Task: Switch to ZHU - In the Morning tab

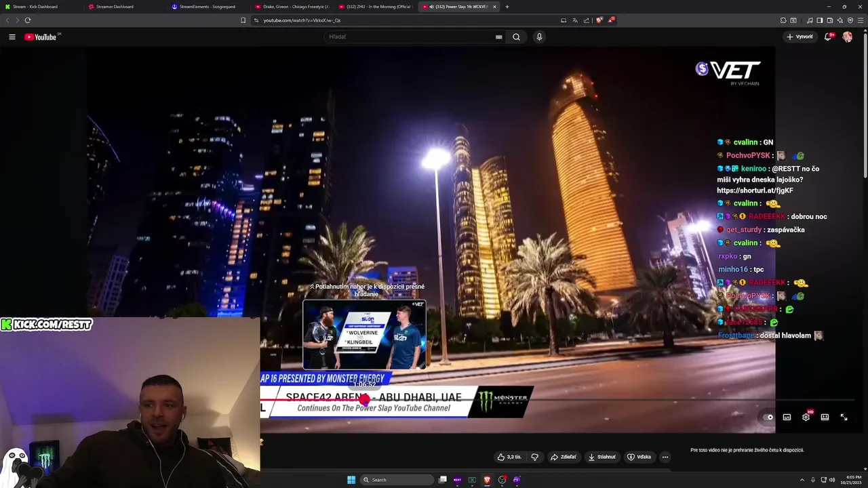Action: pyautogui.click(x=374, y=7)
